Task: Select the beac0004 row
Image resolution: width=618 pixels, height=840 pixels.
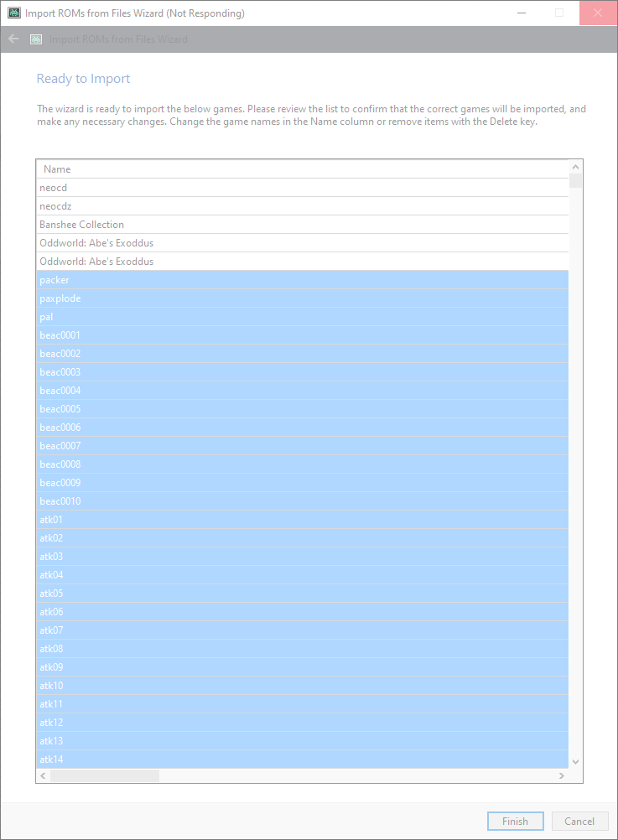Action: pos(303,391)
